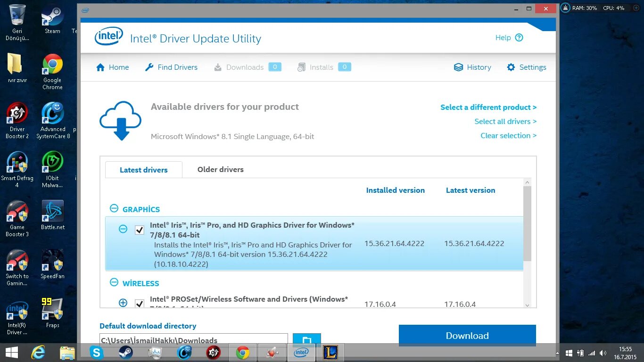Open IObit Malware Fighter shortcut
Image resolution: width=644 pixels, height=362 pixels.
click(52, 170)
